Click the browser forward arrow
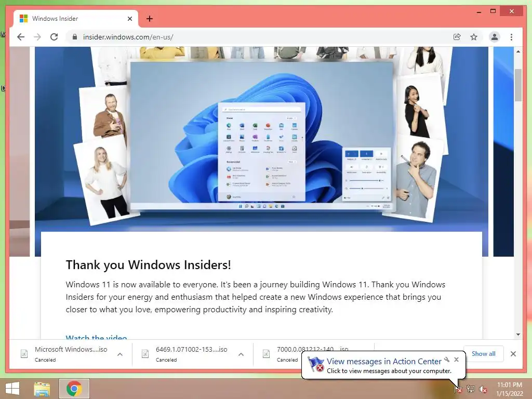The width and height of the screenshot is (532, 399). pos(37,37)
